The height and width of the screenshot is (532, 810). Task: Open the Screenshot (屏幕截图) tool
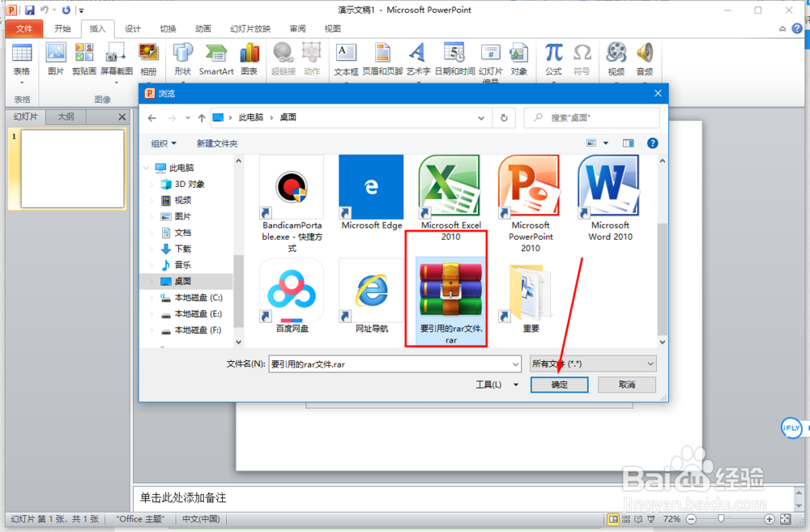[116, 61]
